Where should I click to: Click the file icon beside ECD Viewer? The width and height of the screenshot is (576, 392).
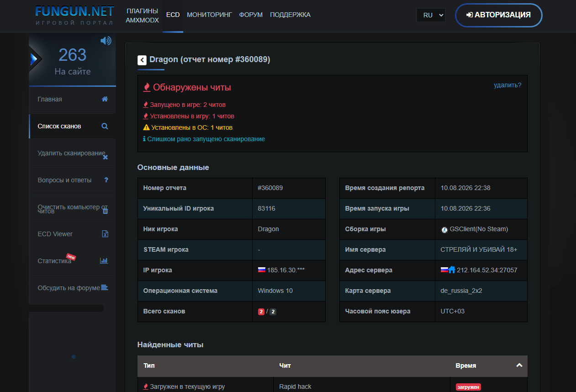click(105, 234)
